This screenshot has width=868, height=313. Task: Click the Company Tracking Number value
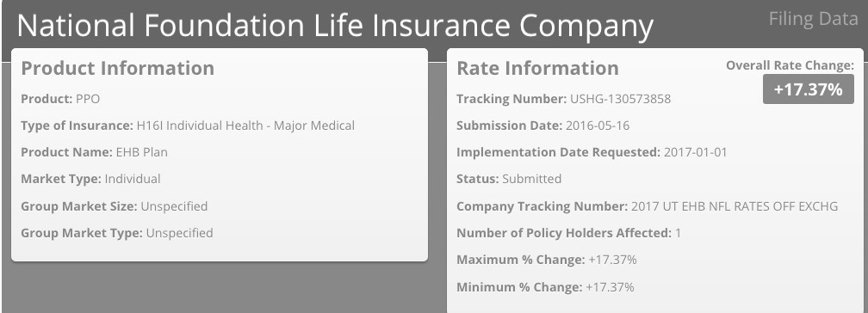pyautogui.click(x=735, y=206)
